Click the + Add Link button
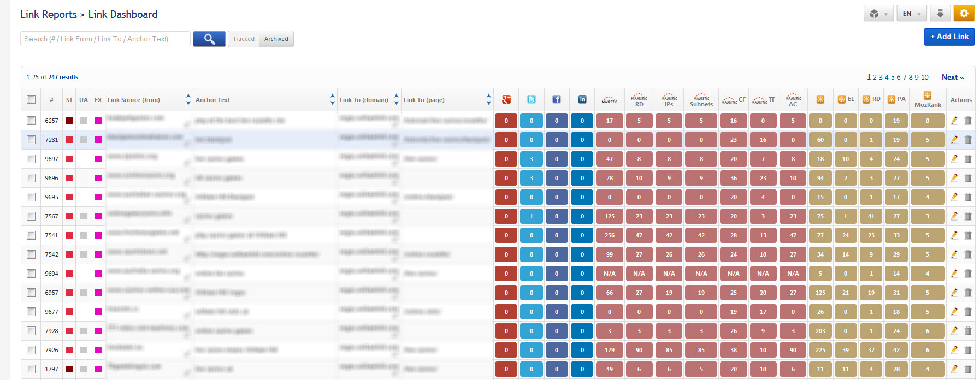This screenshot has width=980, height=380. coord(949,37)
